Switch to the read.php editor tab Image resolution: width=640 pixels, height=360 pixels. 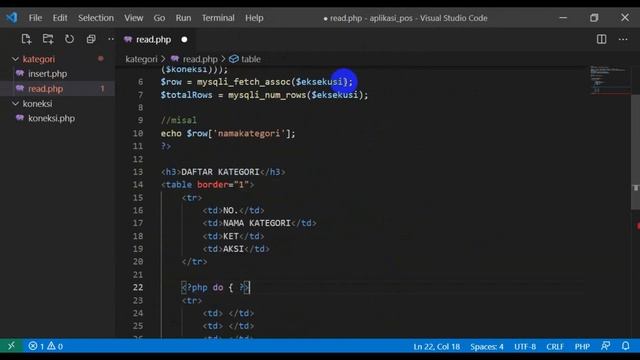[153, 40]
